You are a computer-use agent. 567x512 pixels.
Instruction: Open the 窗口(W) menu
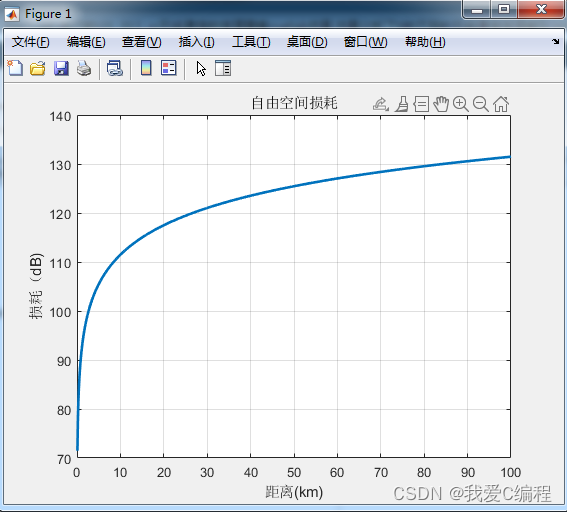[365, 42]
